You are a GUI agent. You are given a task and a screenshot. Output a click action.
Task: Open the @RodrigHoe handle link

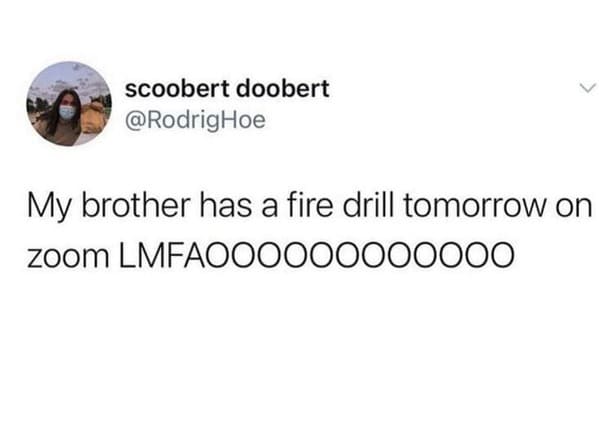click(x=195, y=121)
